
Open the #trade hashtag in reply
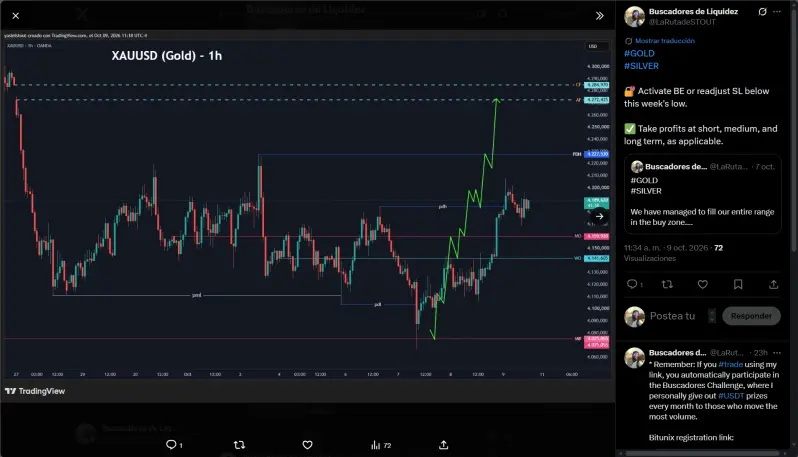tap(730, 364)
